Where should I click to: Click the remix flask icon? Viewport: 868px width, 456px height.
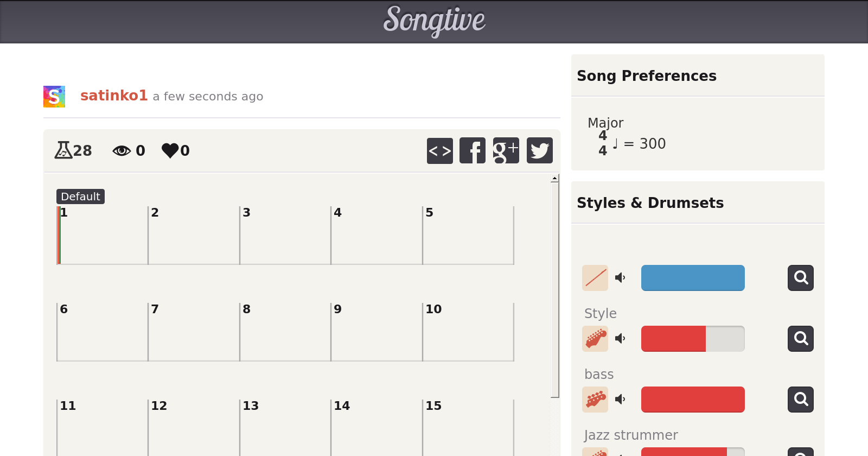coord(63,150)
